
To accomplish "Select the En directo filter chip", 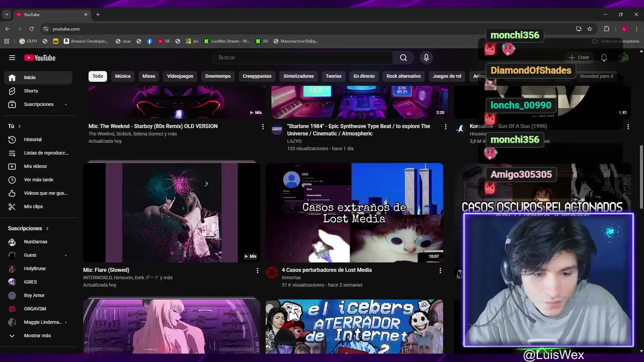I will 364,76.
